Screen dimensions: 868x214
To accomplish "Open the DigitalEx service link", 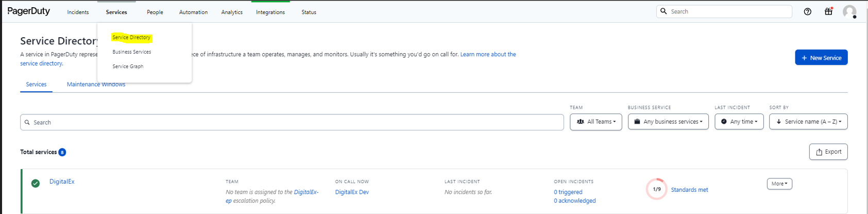I will (x=62, y=182).
